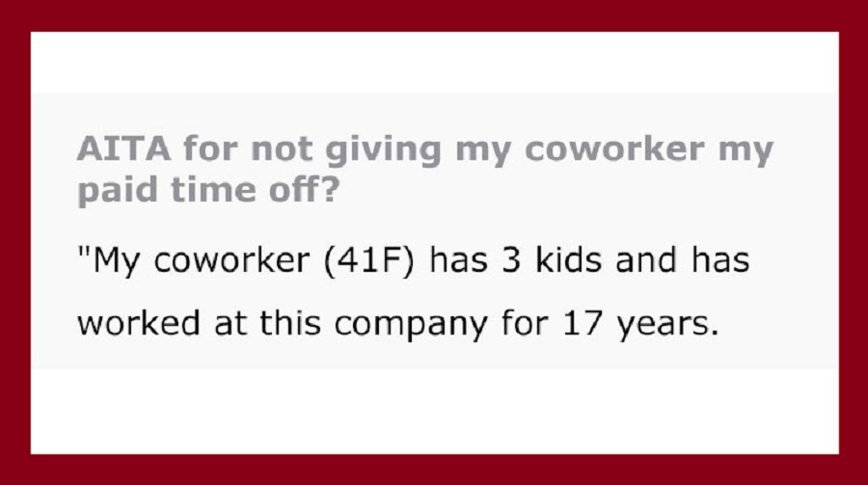The image size is (868, 485).
Task: Click the white area above the gray post box
Action: tap(435, 62)
